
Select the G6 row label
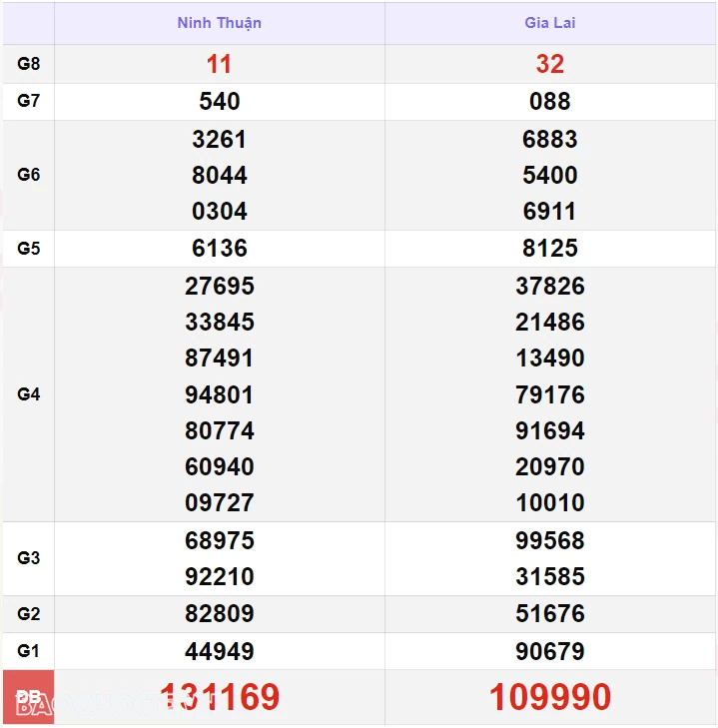coord(29,175)
